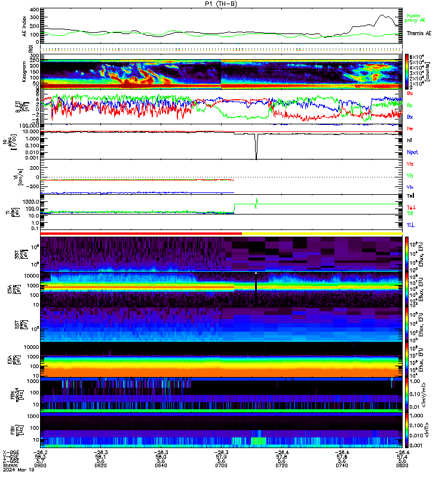Screen dimensions: 448x478
Task: Click the plot title P1 (TH-B)
Action: 220,4
